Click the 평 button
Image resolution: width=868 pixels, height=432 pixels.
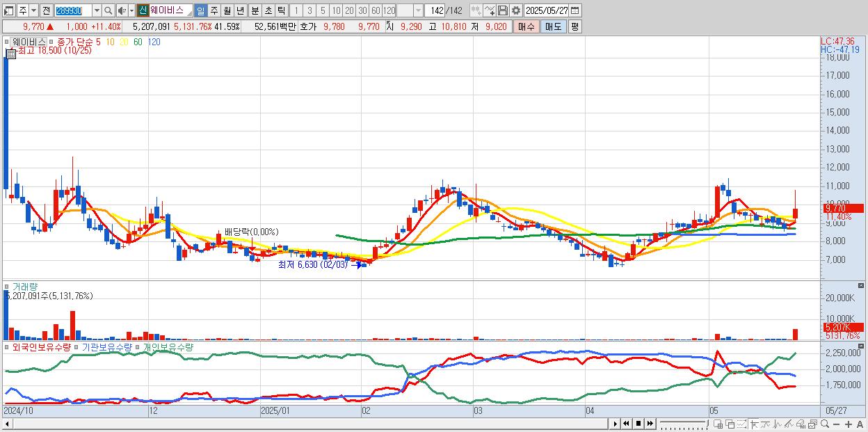point(574,26)
